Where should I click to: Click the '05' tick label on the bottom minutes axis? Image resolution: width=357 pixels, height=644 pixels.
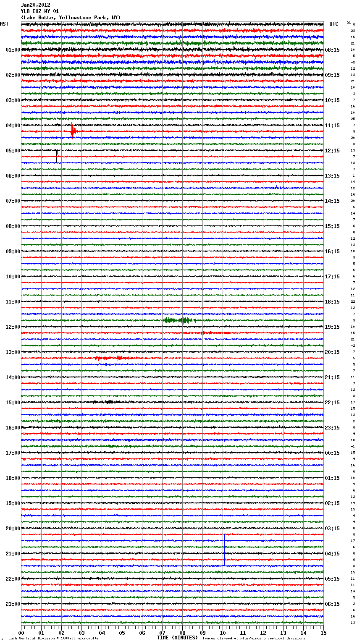click(x=122, y=633)
